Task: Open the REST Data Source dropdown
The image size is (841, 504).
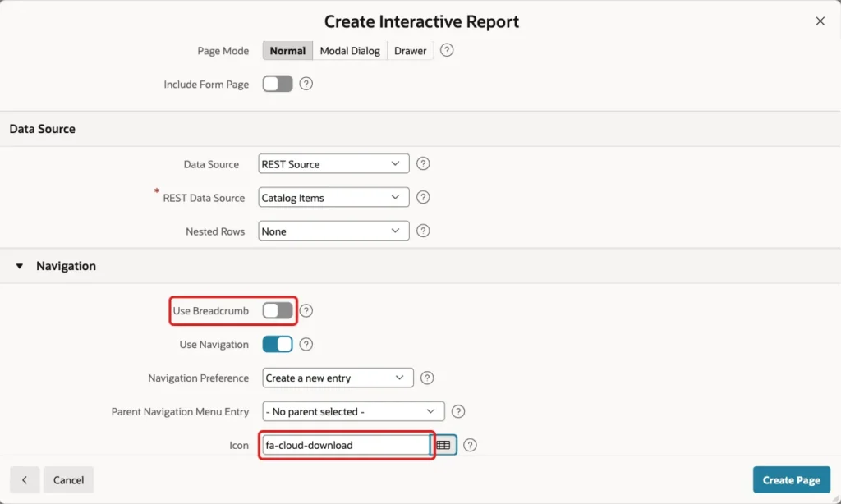Action: click(333, 198)
